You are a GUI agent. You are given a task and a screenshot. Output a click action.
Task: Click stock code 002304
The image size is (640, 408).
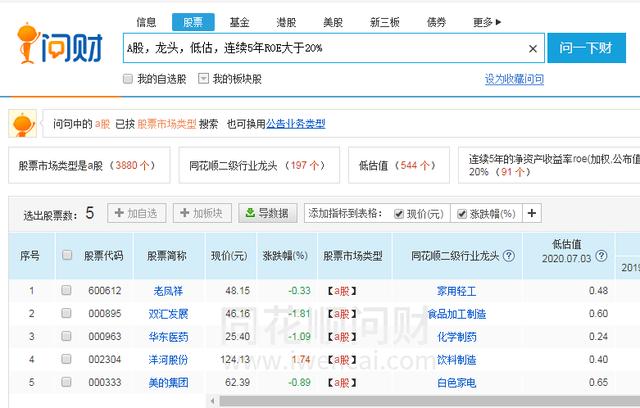tap(105, 359)
